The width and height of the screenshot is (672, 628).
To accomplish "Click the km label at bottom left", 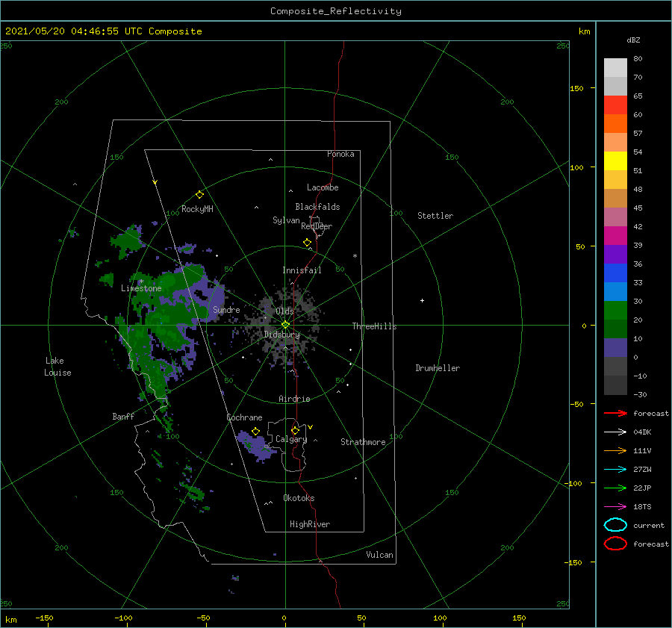I will [x=11, y=620].
